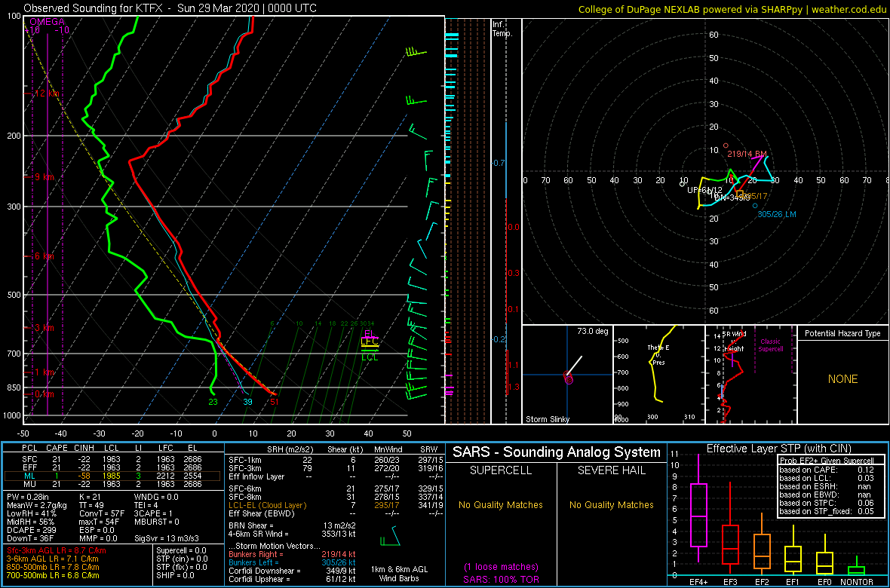Click the 700-500mb LR = 6.8 C/km line

(53, 575)
